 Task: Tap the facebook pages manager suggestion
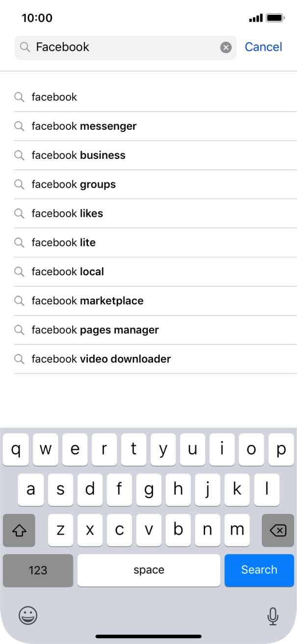(95, 330)
